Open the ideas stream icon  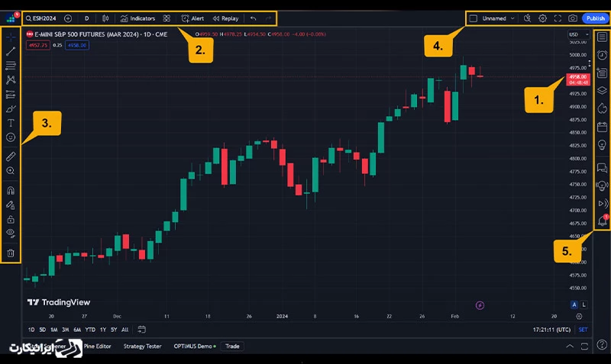tap(602, 185)
